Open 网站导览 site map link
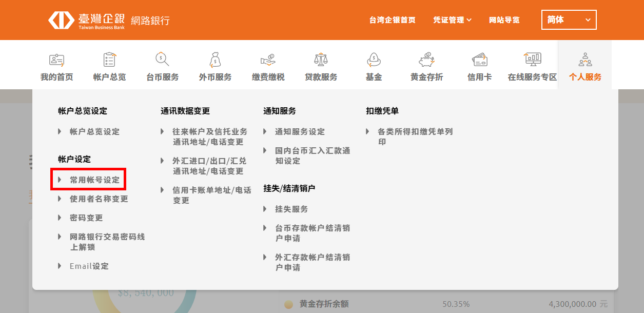644x313 pixels. pos(504,20)
